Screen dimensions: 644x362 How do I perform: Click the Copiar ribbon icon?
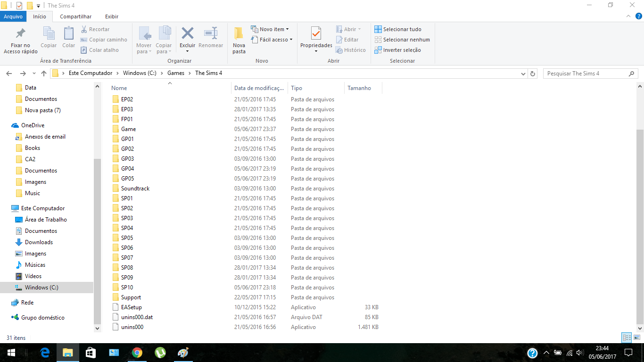pos(49,33)
